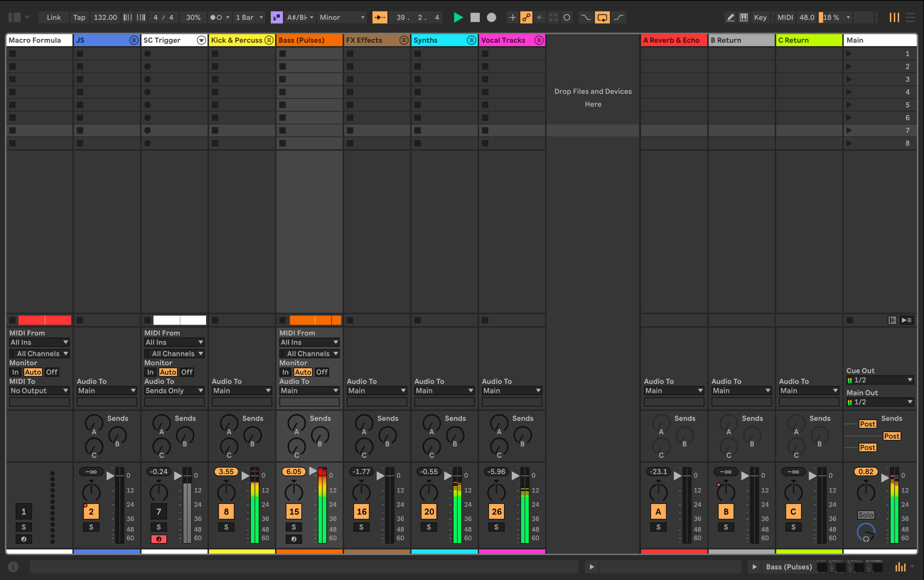Click the Arrangement Record circle button

coord(492,18)
